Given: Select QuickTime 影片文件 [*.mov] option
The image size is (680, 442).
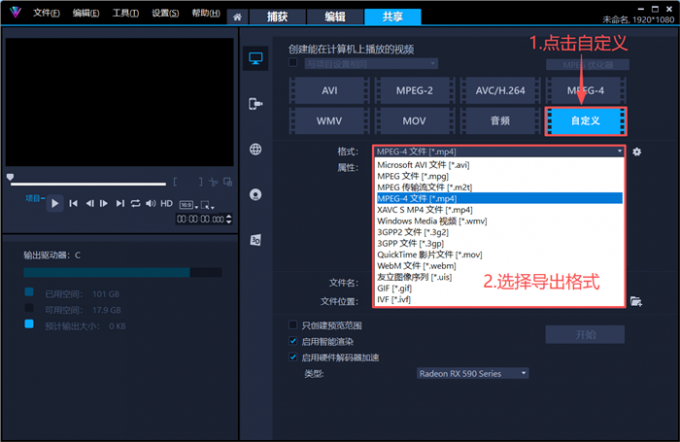Looking at the screenshot, I should point(499,255).
